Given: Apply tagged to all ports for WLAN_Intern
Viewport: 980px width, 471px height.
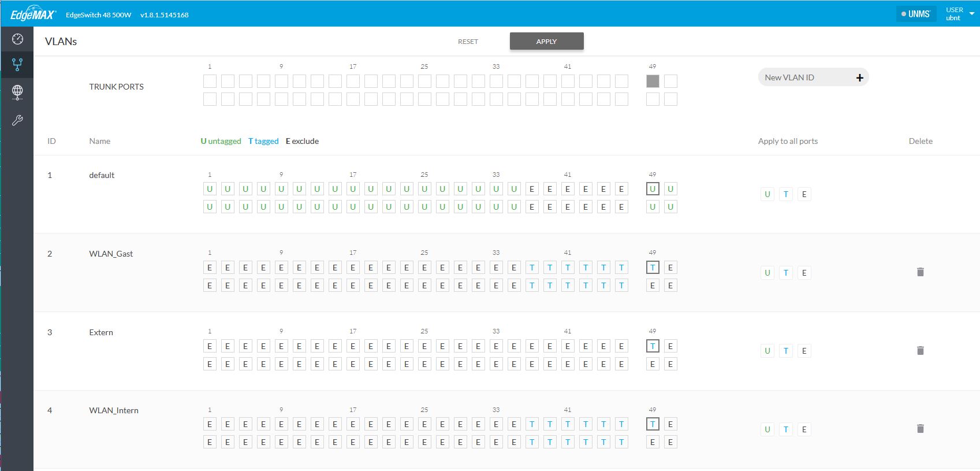Looking at the screenshot, I should pyautogui.click(x=786, y=429).
